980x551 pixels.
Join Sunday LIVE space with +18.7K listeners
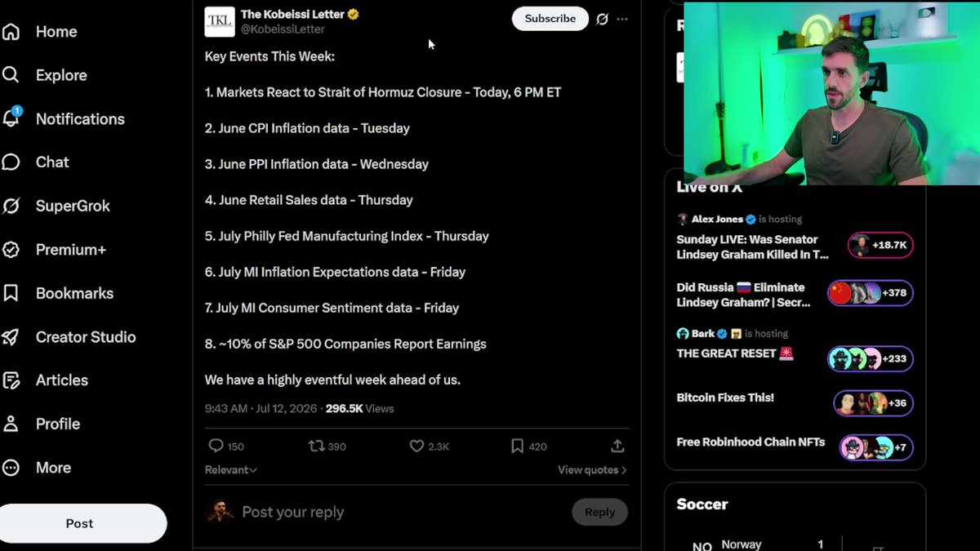click(x=880, y=245)
